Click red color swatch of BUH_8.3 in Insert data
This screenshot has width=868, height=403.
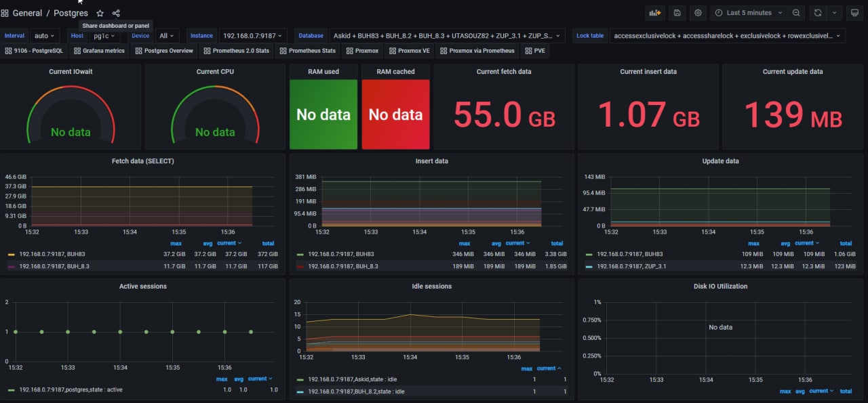click(300, 267)
